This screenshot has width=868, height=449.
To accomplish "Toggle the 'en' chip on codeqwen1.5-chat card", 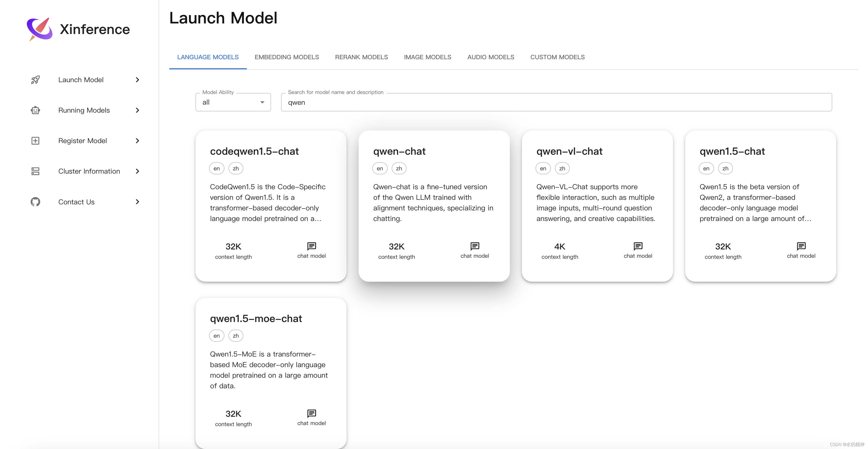I will click(217, 169).
